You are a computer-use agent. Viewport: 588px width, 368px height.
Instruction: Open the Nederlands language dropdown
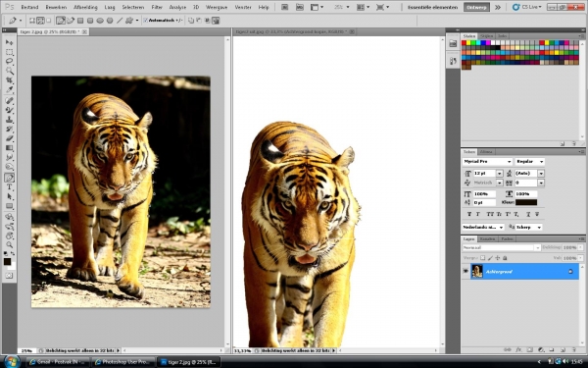(483, 228)
